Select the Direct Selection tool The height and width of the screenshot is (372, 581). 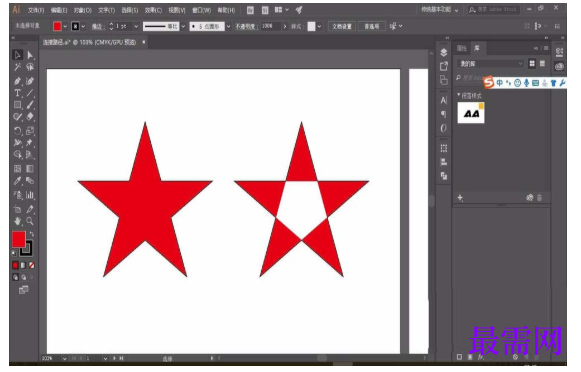pyautogui.click(x=30, y=55)
